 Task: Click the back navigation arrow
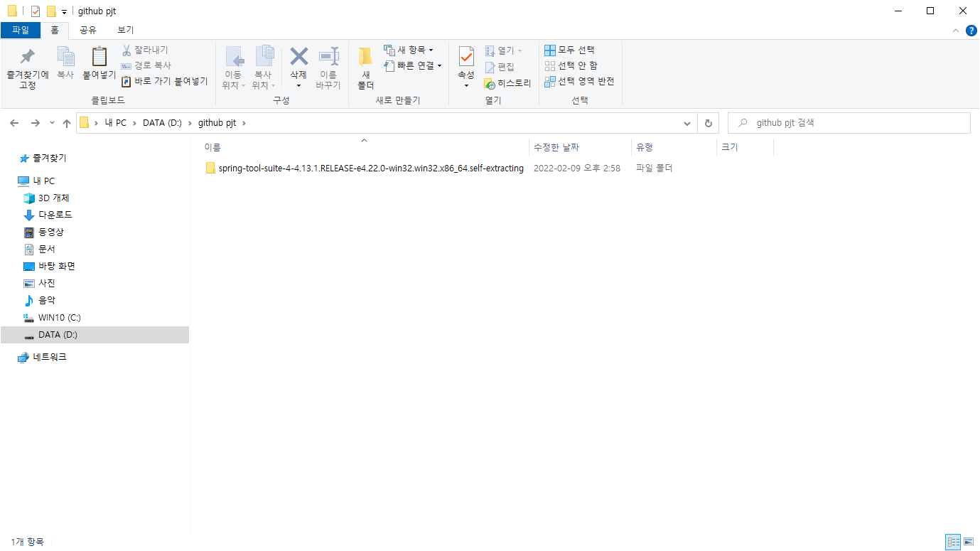pos(14,123)
